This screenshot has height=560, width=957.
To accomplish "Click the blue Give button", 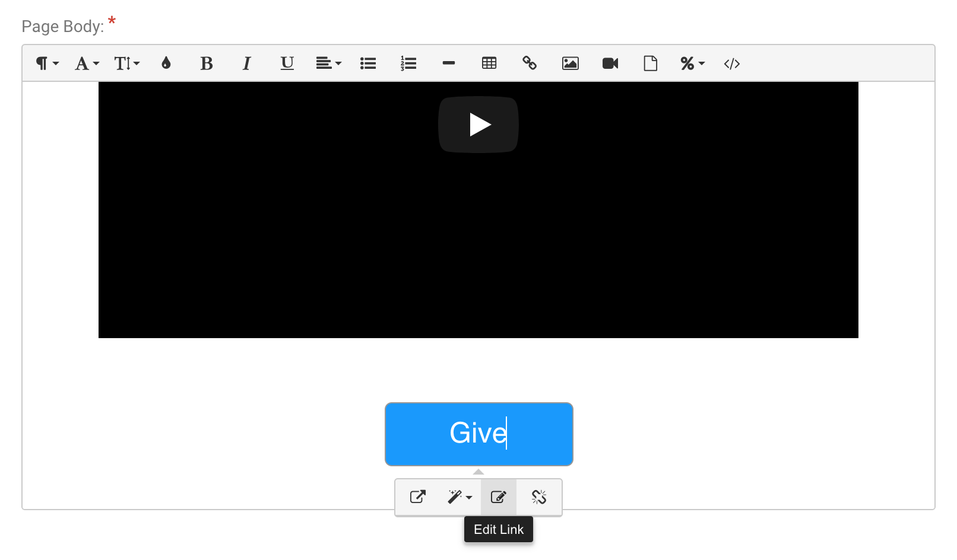I will (479, 434).
